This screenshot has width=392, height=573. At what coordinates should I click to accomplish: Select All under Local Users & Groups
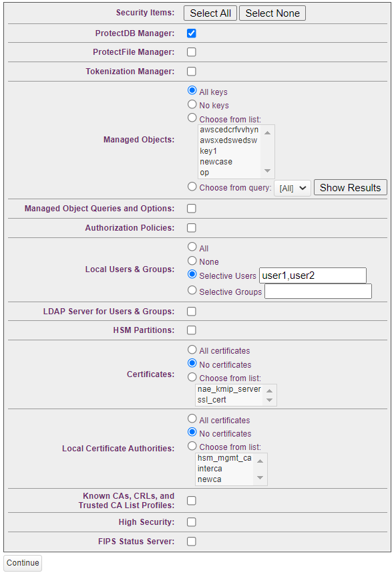(x=192, y=247)
